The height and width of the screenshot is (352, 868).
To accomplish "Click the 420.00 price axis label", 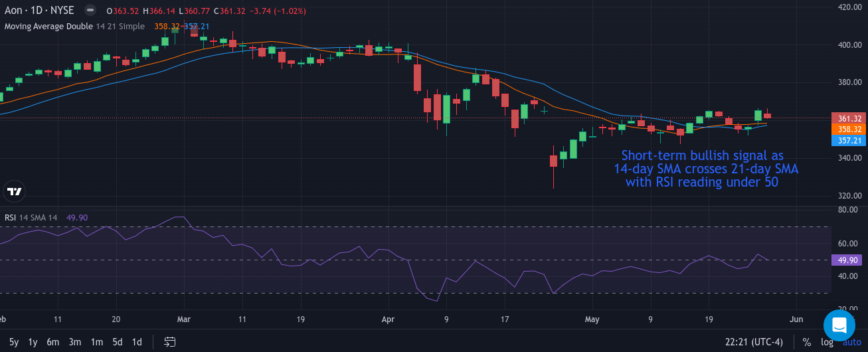I will (849, 7).
